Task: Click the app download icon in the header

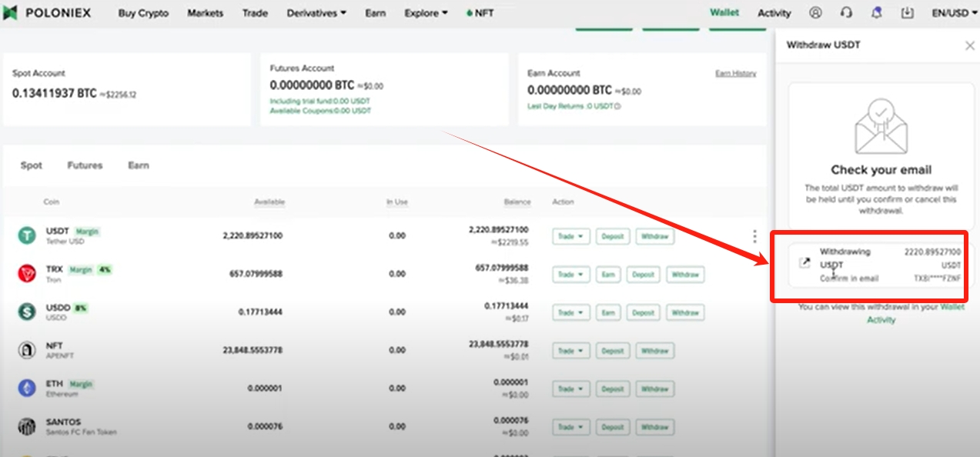Action: tap(907, 13)
